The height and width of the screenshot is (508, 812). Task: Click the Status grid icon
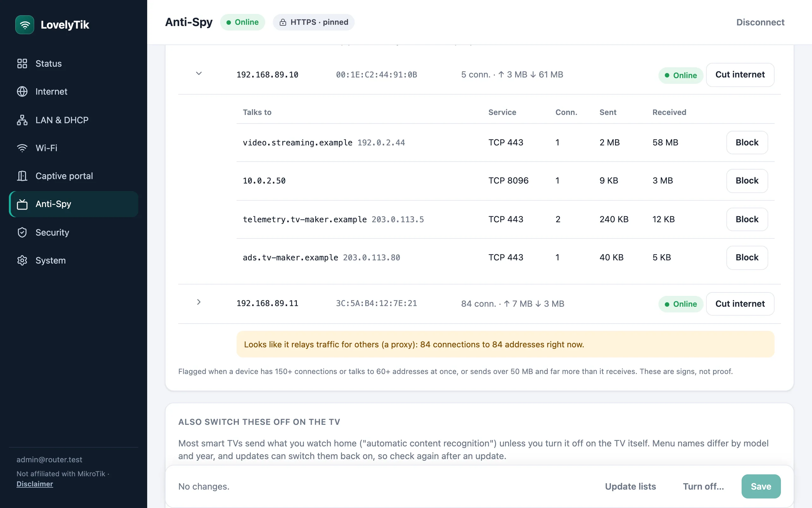(x=22, y=63)
